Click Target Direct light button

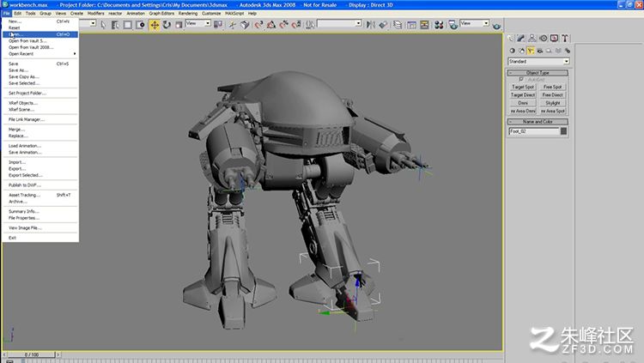point(523,95)
